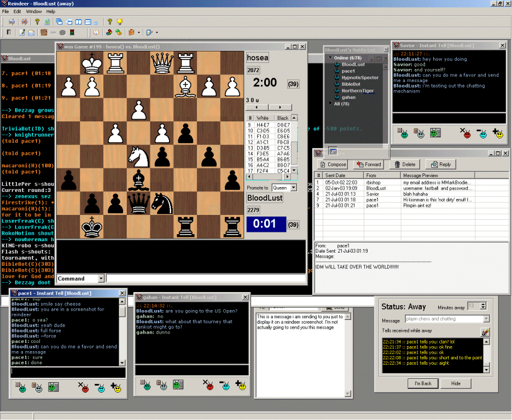
Task: Open the Window menu
Action: [x=33, y=11]
